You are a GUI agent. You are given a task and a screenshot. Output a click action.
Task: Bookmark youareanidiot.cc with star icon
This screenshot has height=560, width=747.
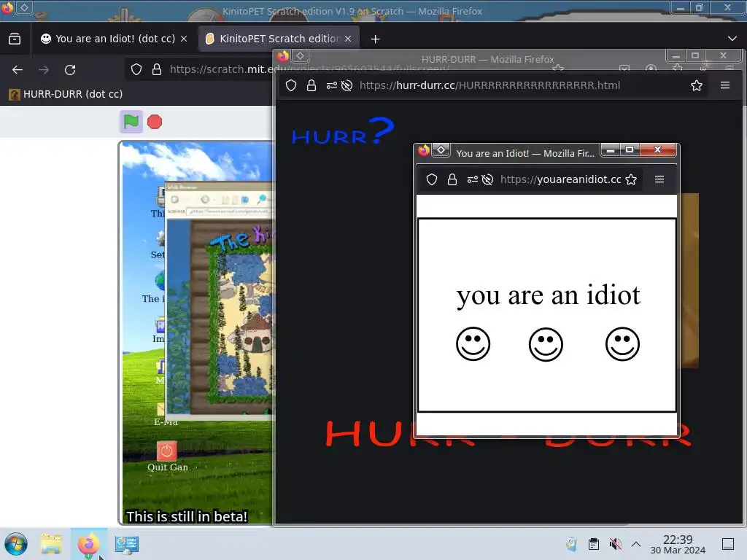(631, 179)
